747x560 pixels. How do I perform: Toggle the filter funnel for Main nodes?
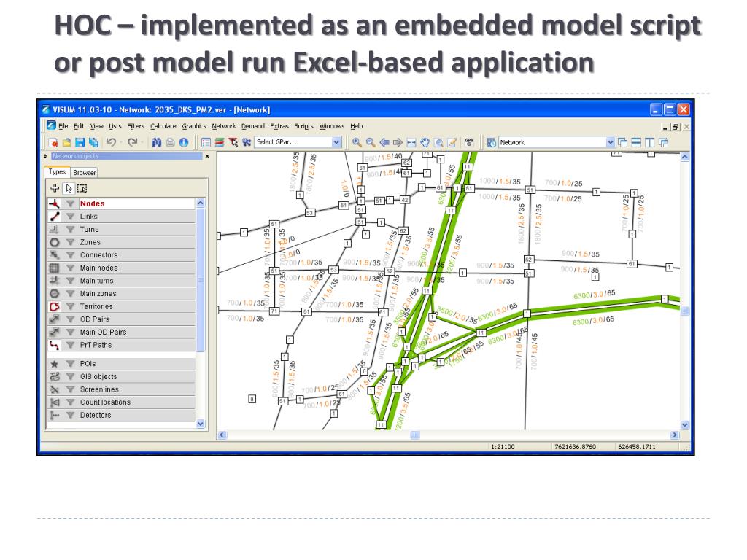point(71,268)
